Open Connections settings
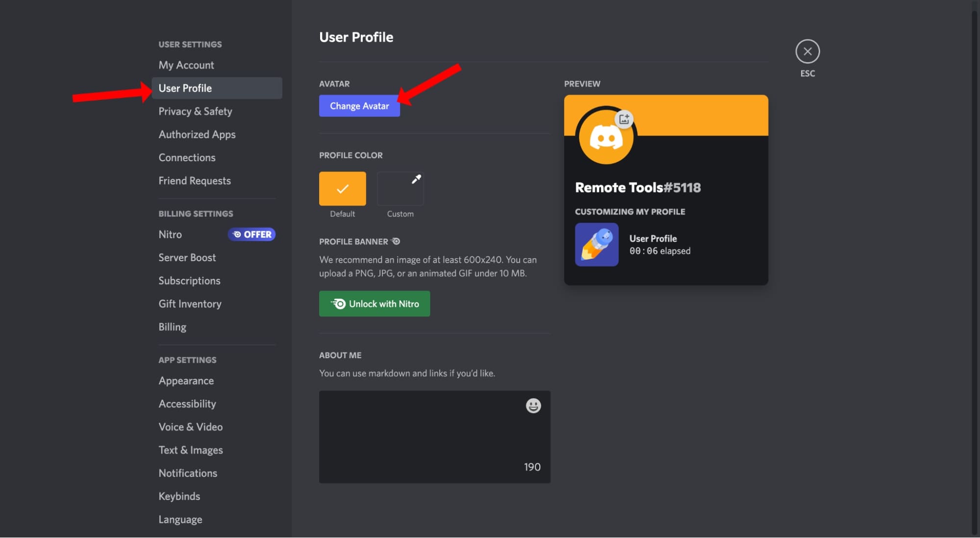Image resolution: width=980 pixels, height=538 pixels. (x=217, y=158)
